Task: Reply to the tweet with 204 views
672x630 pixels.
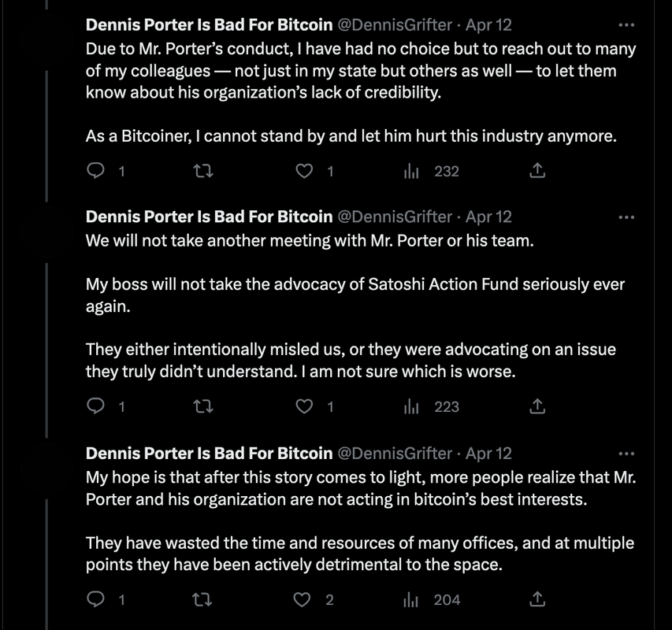Action: [x=95, y=599]
